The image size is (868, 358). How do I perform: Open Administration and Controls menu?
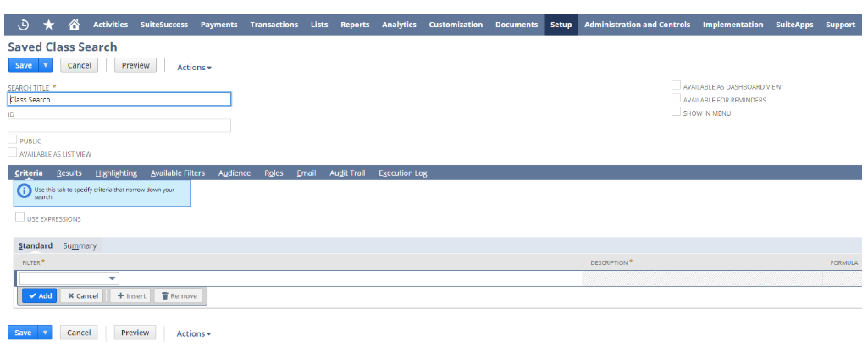point(637,25)
